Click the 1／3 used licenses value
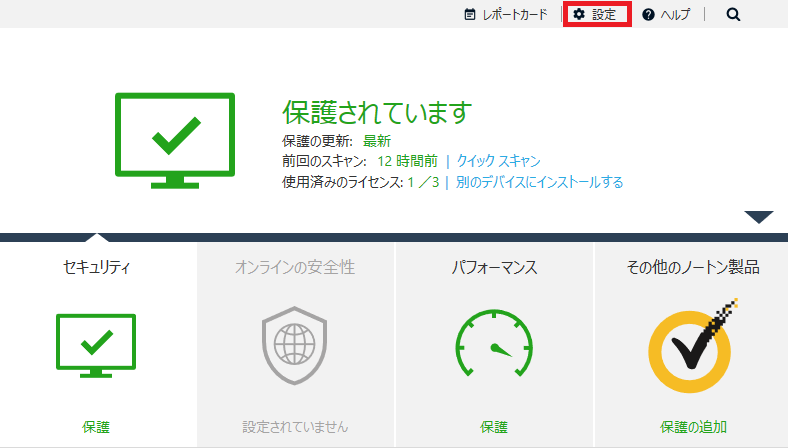This screenshot has width=788, height=448. 423,182
